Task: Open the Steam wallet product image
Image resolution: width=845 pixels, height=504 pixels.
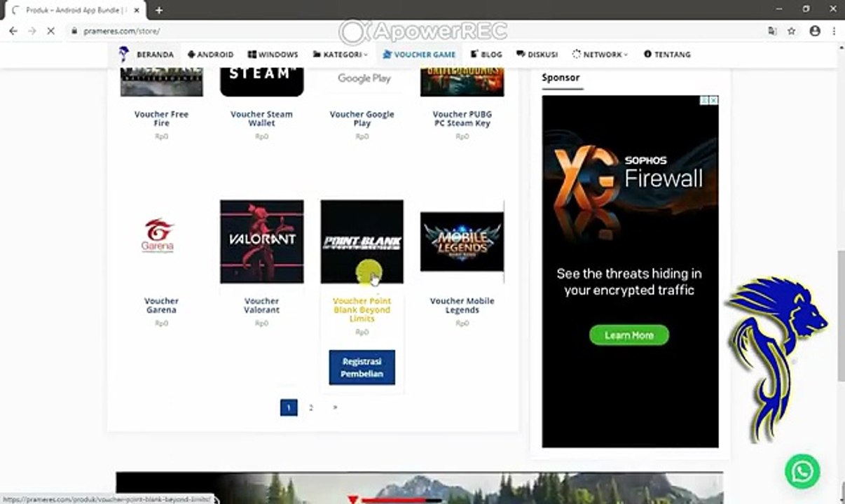Action: [x=262, y=82]
